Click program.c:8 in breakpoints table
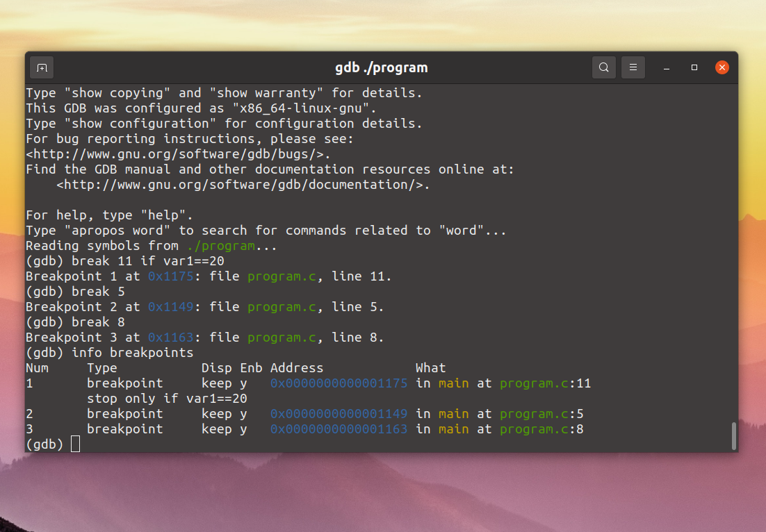766x532 pixels. tap(541, 429)
